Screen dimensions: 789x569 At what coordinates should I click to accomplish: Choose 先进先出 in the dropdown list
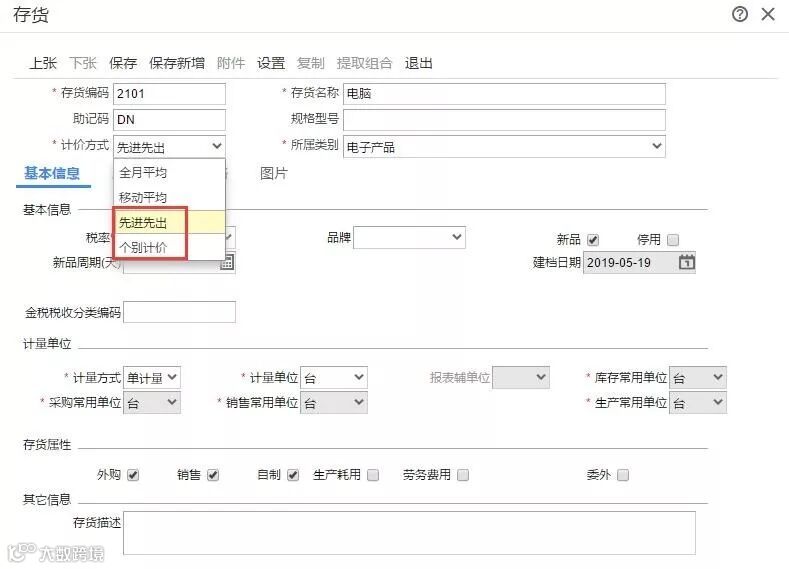tap(169, 222)
